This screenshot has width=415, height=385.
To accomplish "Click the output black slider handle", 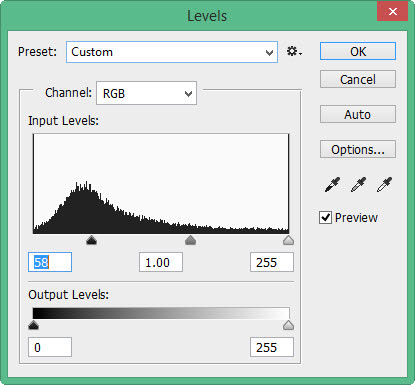I will point(33,325).
